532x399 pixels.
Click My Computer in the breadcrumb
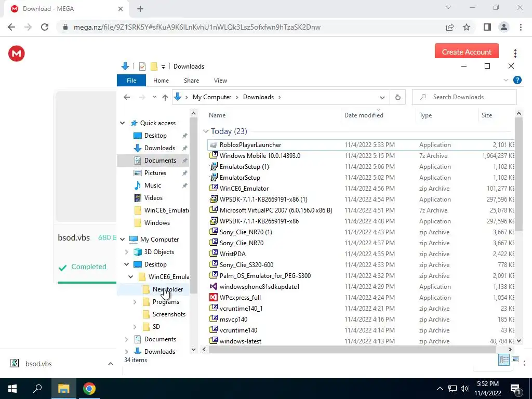[x=212, y=97]
